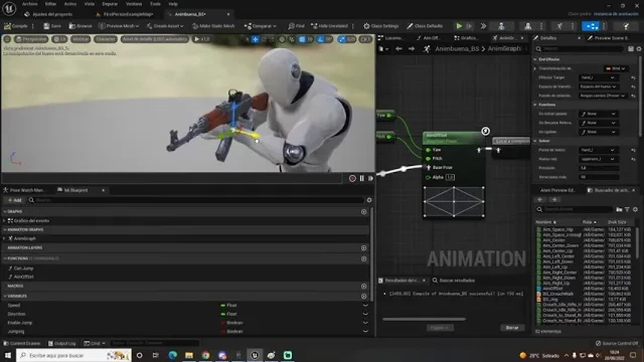Viewport: 644px width, 362px height.
Task: Pause the viewport animation preview
Action: tap(362, 178)
